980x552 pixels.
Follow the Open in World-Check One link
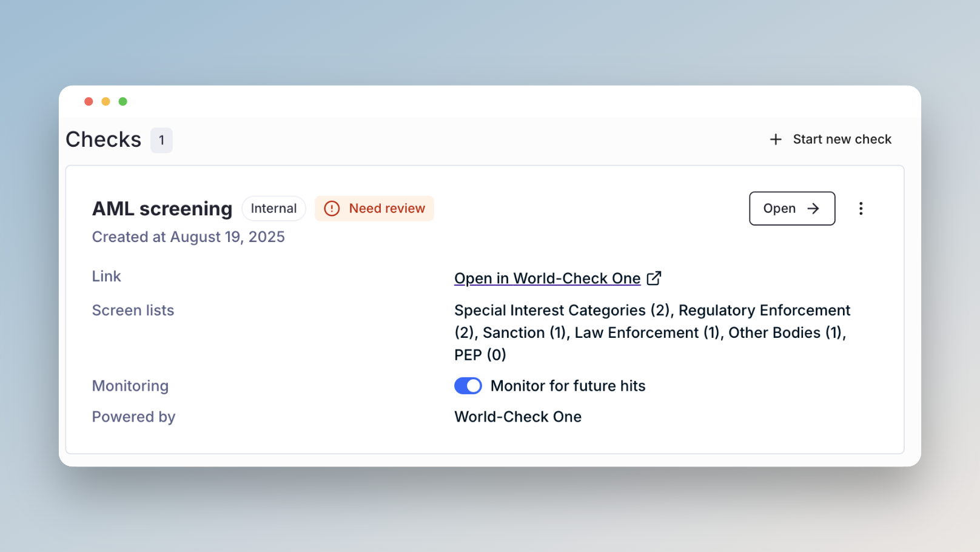point(547,278)
